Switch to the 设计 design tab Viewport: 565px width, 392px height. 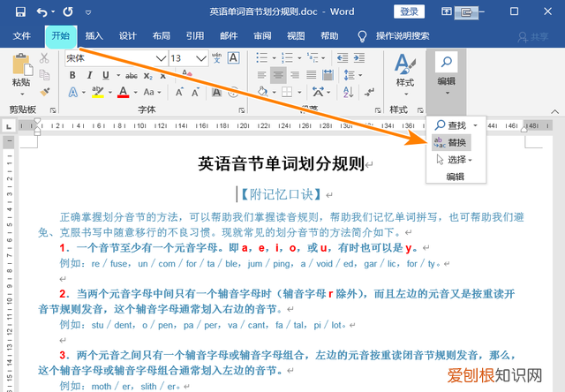[x=127, y=36]
